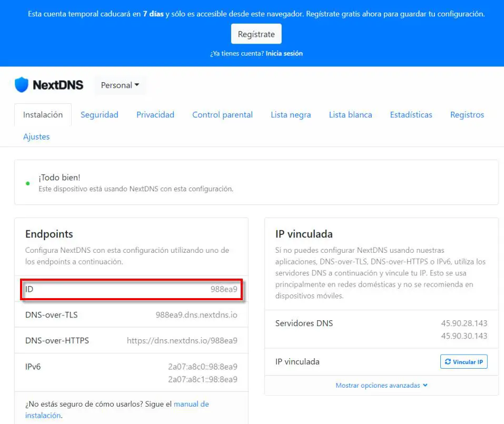Screen dimensions: 504x424
Task: Open the Registros tab
Action: [x=467, y=115]
